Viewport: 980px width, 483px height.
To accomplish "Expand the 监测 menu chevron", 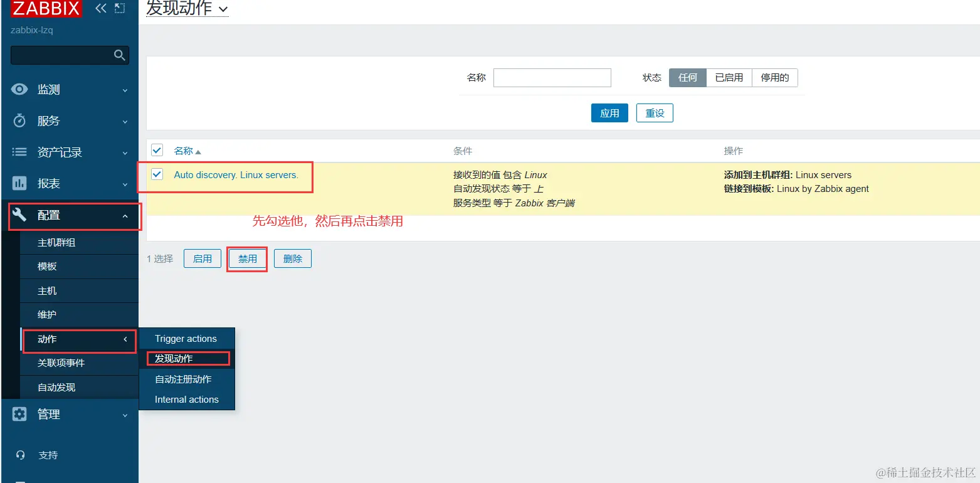I will pyautogui.click(x=125, y=90).
